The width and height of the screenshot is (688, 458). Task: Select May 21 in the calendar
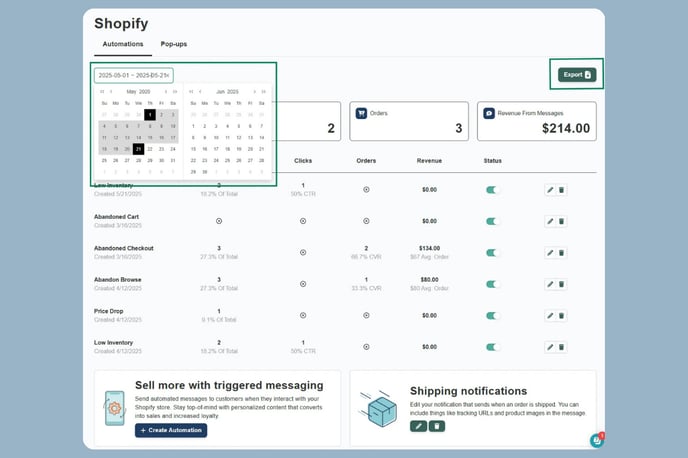click(x=138, y=149)
